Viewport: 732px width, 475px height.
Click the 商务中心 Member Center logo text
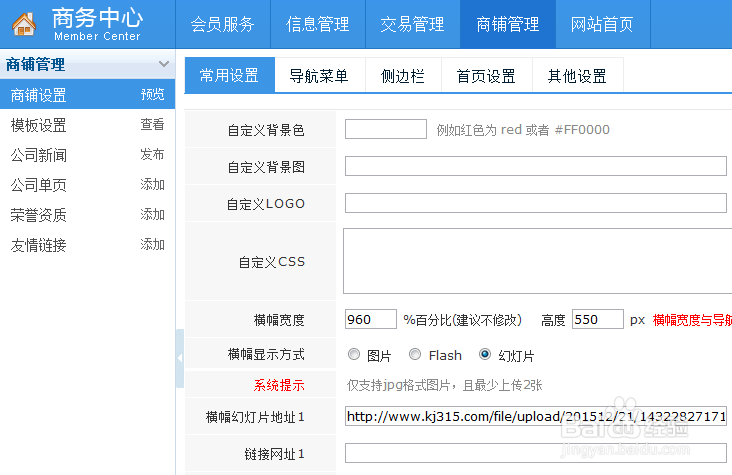coord(97,23)
